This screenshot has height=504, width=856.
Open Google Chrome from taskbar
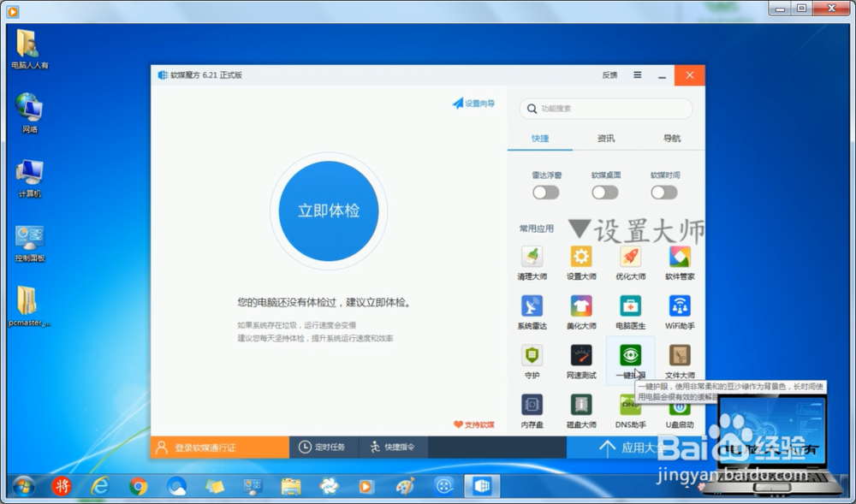tap(138, 486)
